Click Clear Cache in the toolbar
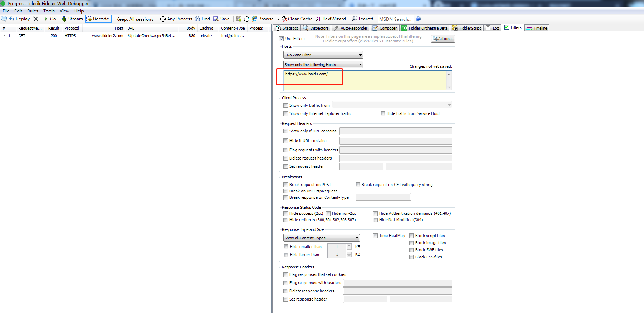Image resolution: width=644 pixels, height=313 pixels. click(x=297, y=19)
